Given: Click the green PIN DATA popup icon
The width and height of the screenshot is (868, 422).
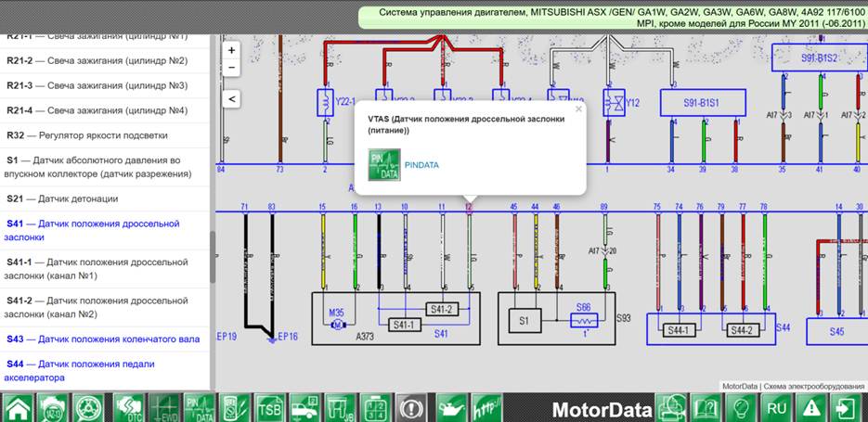Looking at the screenshot, I should 384,164.
